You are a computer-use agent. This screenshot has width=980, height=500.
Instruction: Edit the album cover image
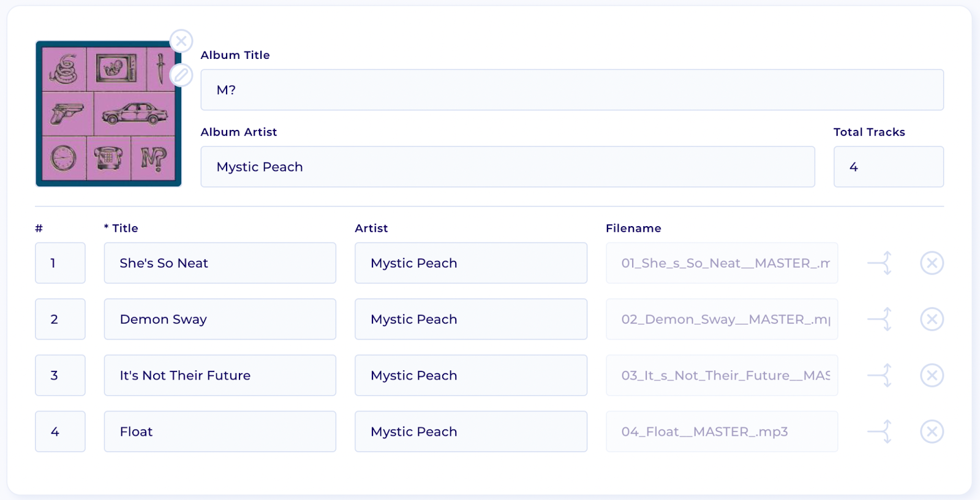pyautogui.click(x=181, y=75)
